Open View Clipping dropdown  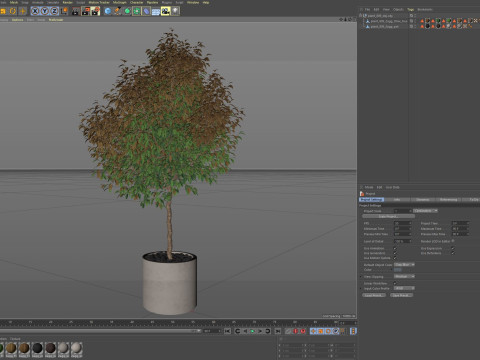coord(404,276)
